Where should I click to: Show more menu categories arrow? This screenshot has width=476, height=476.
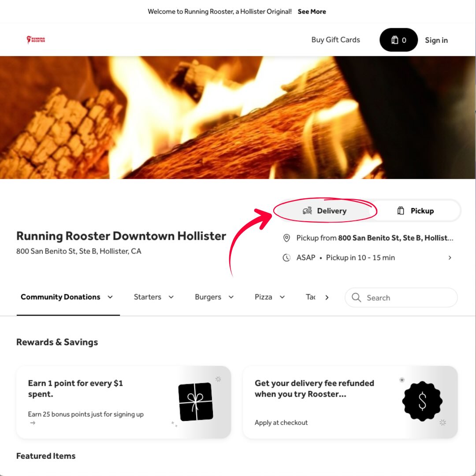click(x=327, y=297)
